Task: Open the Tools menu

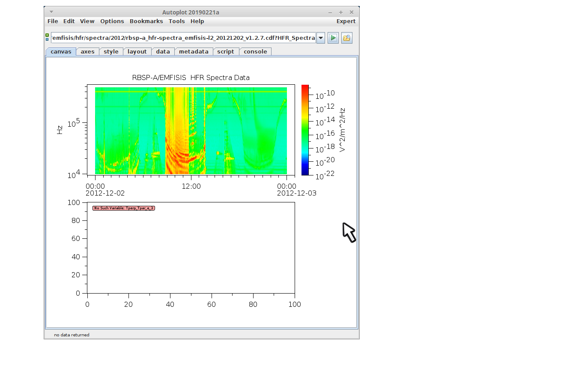Action: pyautogui.click(x=176, y=21)
